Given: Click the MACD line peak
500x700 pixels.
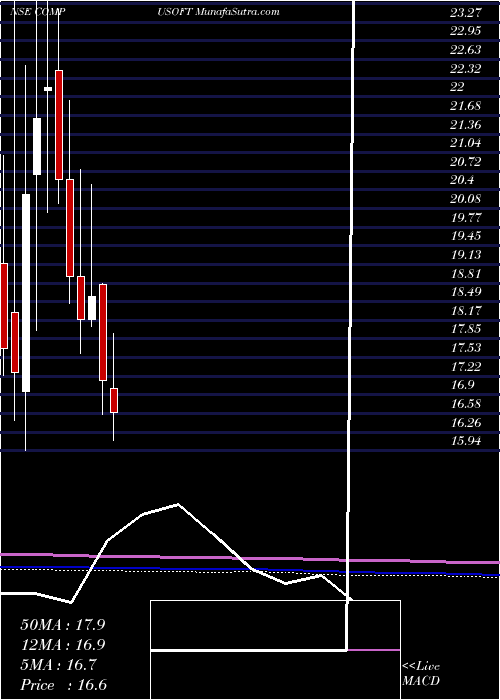Looking at the screenshot, I should pyautogui.click(x=178, y=504).
